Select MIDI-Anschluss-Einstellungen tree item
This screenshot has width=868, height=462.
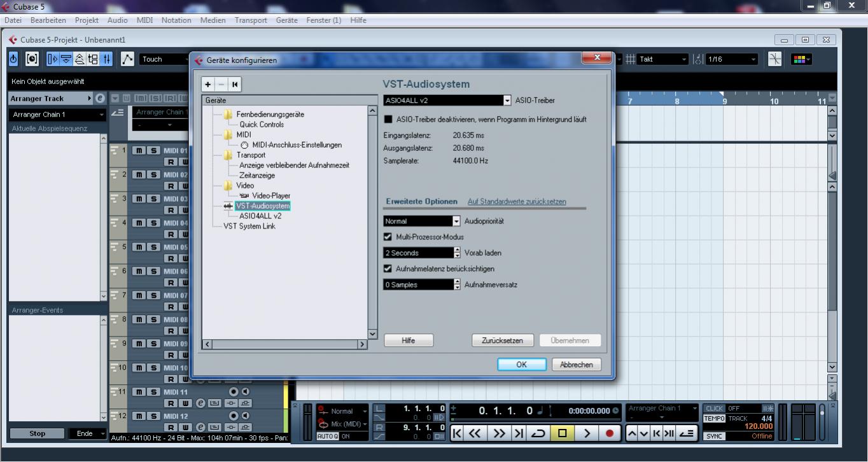(297, 145)
